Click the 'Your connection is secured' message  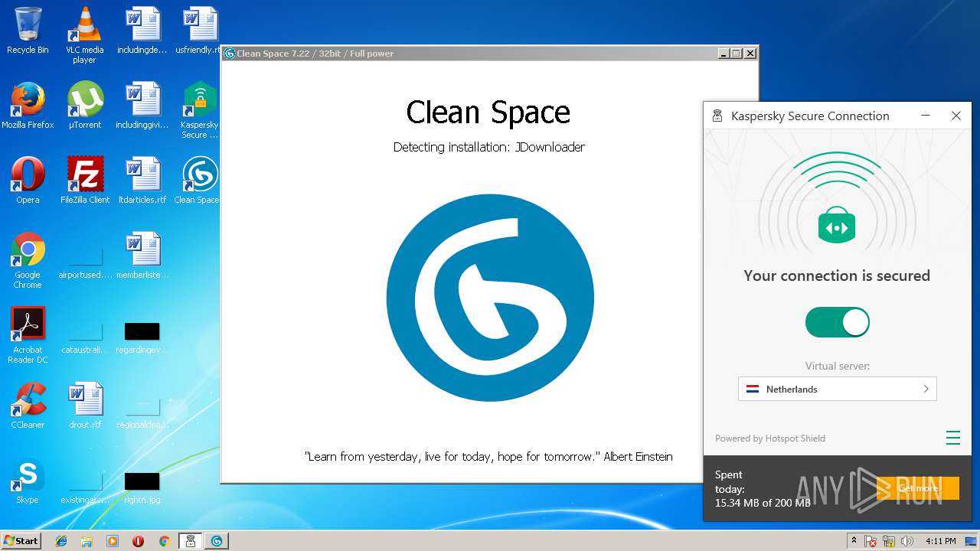(837, 275)
